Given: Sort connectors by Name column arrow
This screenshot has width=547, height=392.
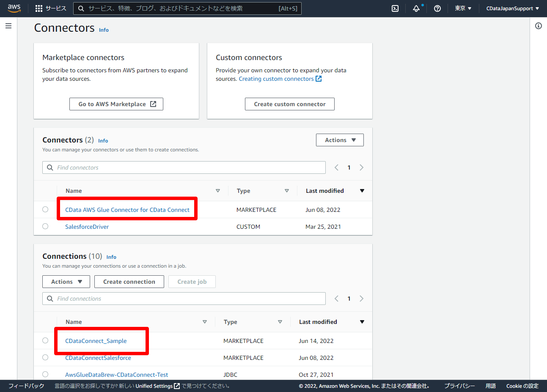Looking at the screenshot, I should [218, 191].
